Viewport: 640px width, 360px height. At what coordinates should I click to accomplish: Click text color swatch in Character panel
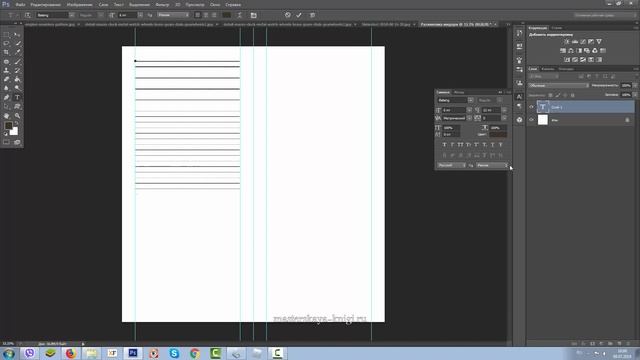498,134
